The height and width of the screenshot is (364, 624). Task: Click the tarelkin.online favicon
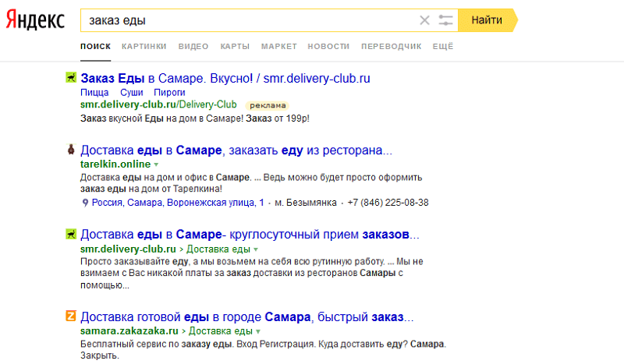[71, 150]
